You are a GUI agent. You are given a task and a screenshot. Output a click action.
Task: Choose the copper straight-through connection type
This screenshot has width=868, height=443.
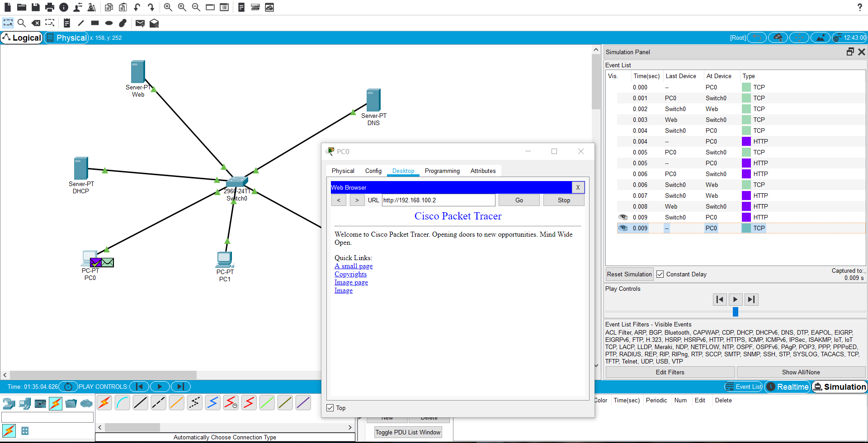tap(140, 402)
